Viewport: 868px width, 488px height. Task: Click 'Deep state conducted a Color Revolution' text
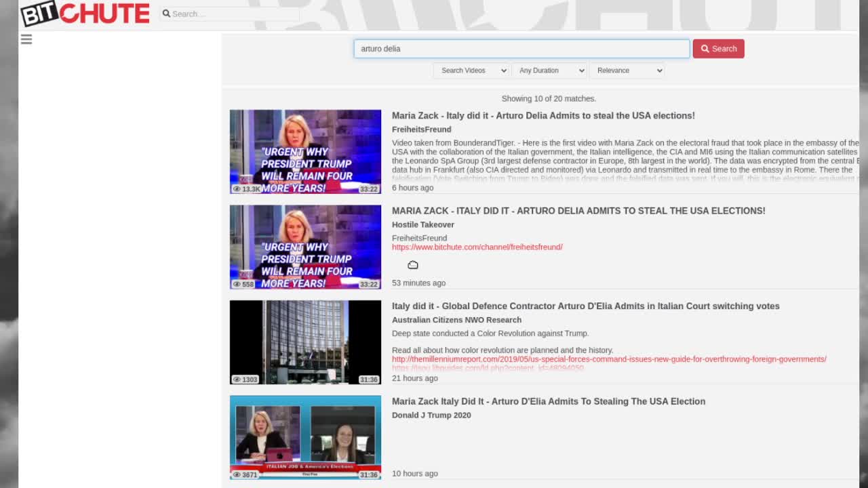[490, 333]
